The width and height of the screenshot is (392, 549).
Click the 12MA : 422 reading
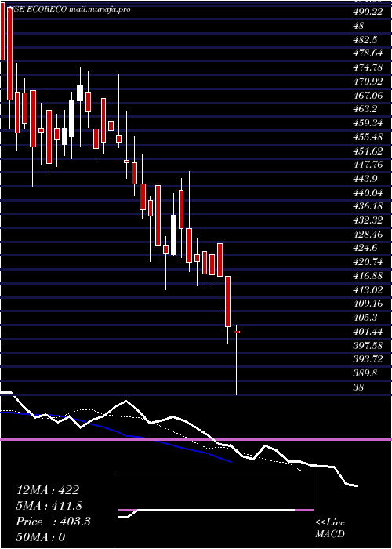[48, 490]
